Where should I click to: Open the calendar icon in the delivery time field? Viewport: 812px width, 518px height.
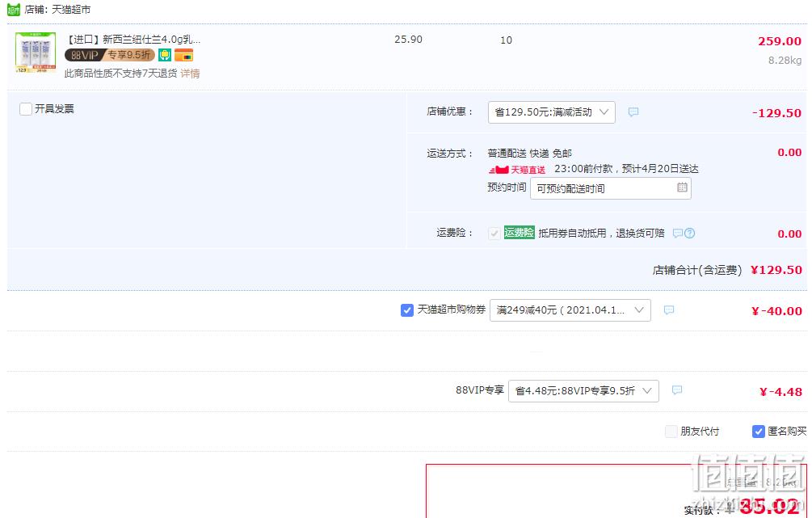[x=682, y=187]
